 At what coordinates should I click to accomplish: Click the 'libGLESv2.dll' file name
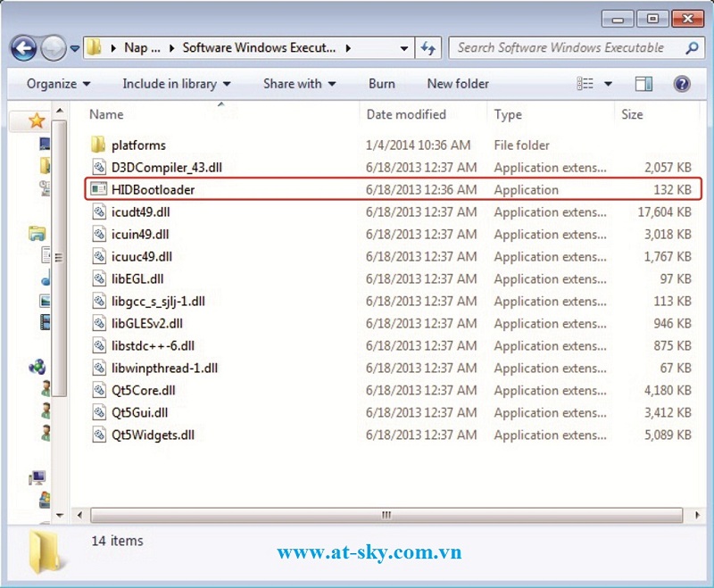pyautogui.click(x=147, y=324)
